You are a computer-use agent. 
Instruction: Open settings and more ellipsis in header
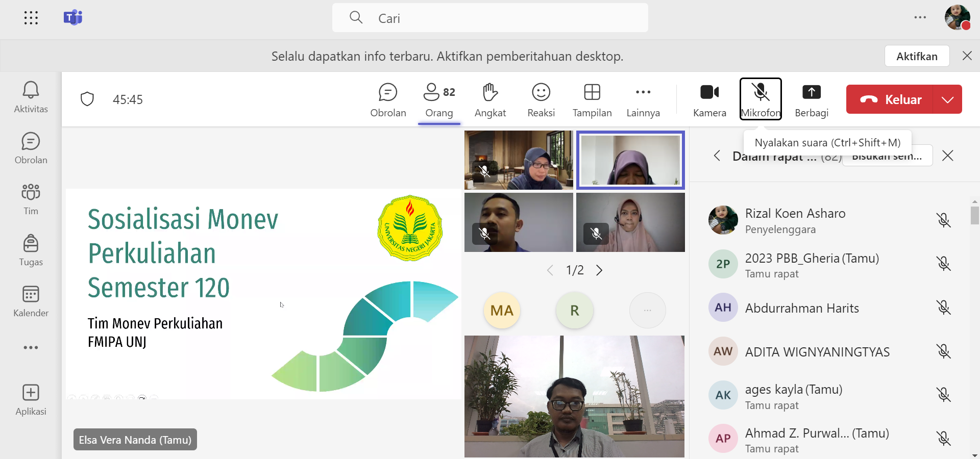[x=920, y=17]
